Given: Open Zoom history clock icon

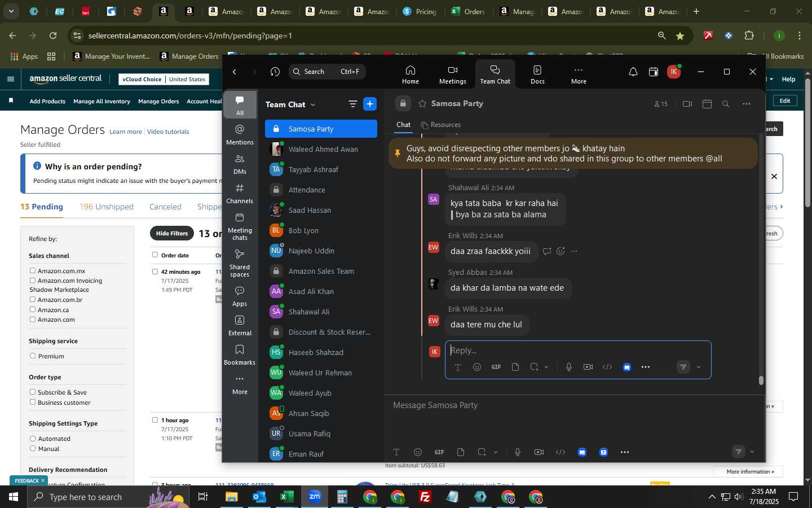Looking at the screenshot, I should (275, 72).
